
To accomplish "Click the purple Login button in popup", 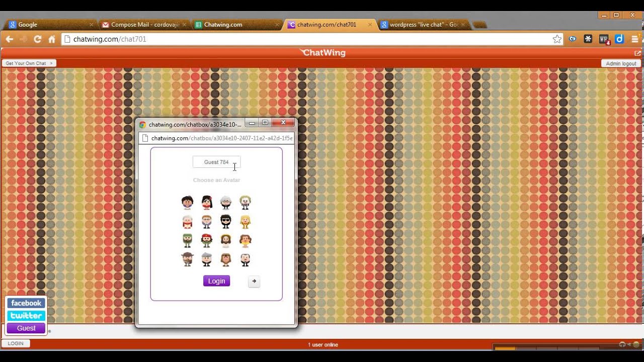I will [x=216, y=281].
